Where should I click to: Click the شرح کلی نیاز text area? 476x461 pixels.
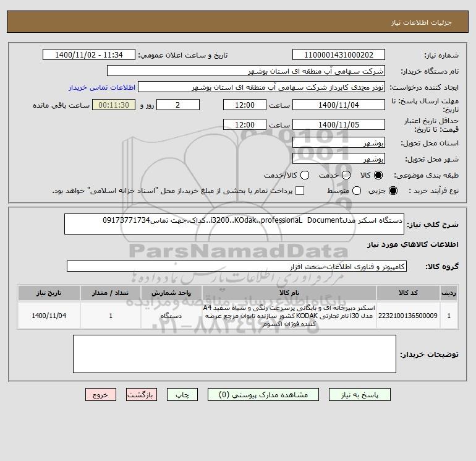(234, 224)
